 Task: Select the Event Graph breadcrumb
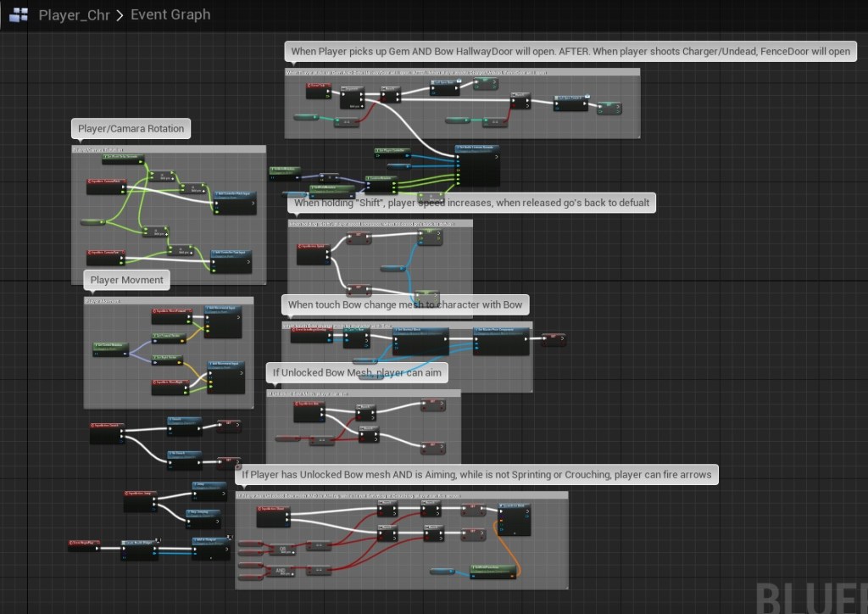tap(170, 14)
